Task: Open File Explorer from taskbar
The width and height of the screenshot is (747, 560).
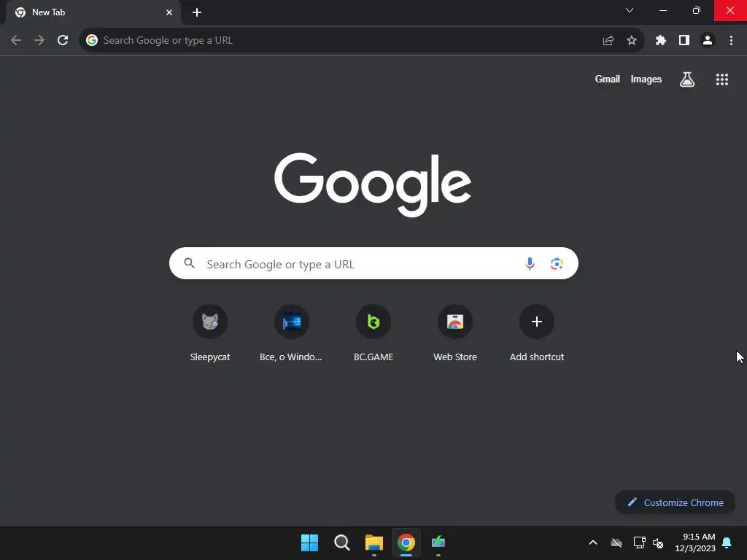Action: coord(374,542)
